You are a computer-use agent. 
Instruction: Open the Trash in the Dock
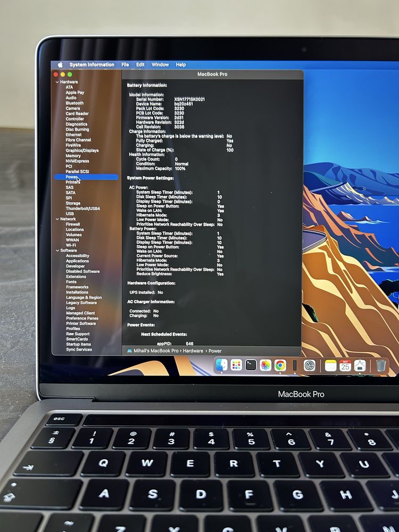click(381, 365)
